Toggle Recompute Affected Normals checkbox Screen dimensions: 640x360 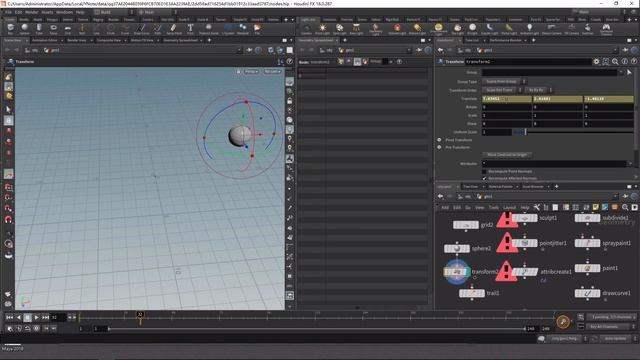coord(484,178)
